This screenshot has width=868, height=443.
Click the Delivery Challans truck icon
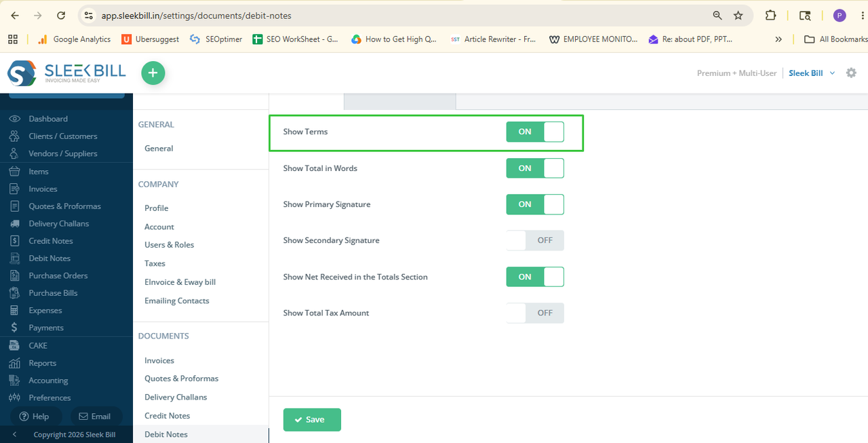coord(14,224)
